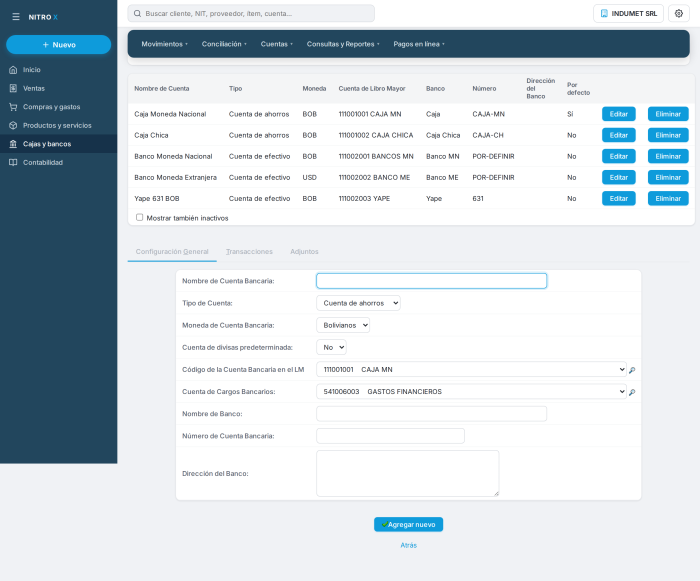Image resolution: width=700 pixels, height=581 pixels.
Task: Expand the Conciliación menu
Action: pyautogui.click(x=224, y=44)
